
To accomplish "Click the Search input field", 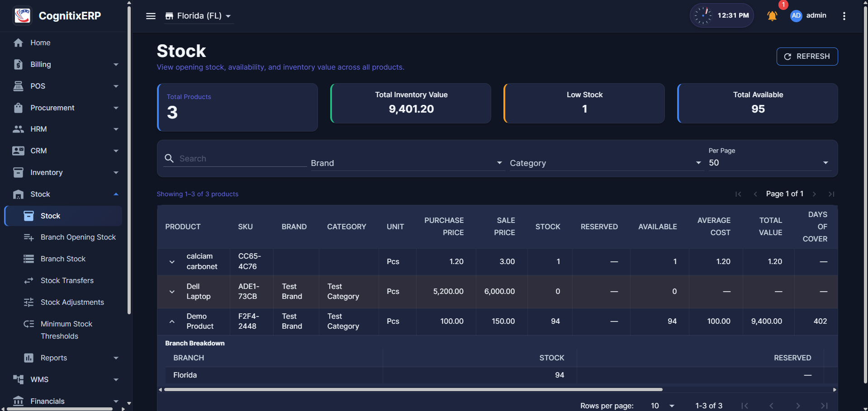I will [x=242, y=159].
